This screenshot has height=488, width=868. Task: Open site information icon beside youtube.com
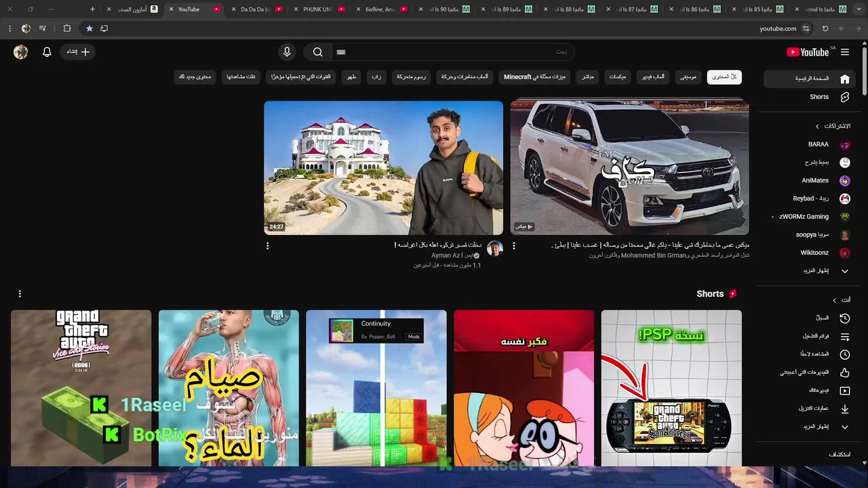click(806, 28)
